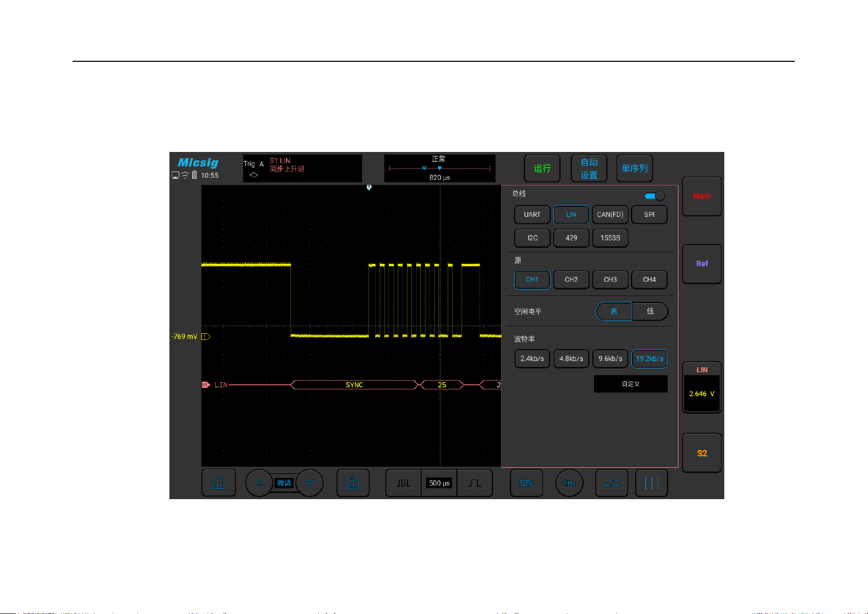Click the horizontal position slider bar
Viewport: 868px width, 614px height.
coord(439,168)
